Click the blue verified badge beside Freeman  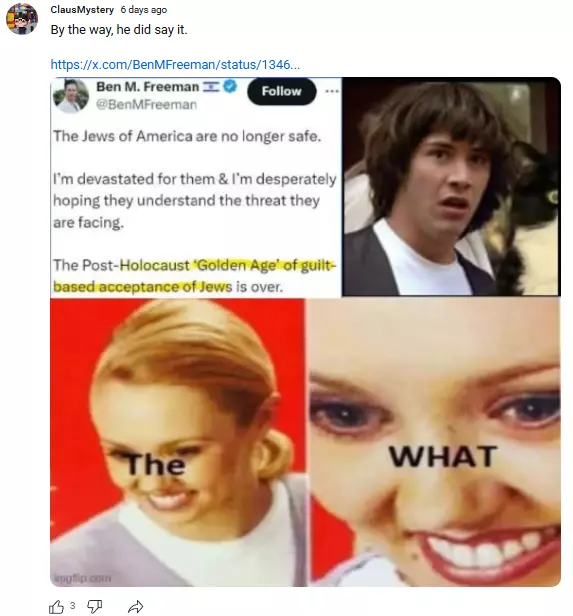[x=230, y=86]
